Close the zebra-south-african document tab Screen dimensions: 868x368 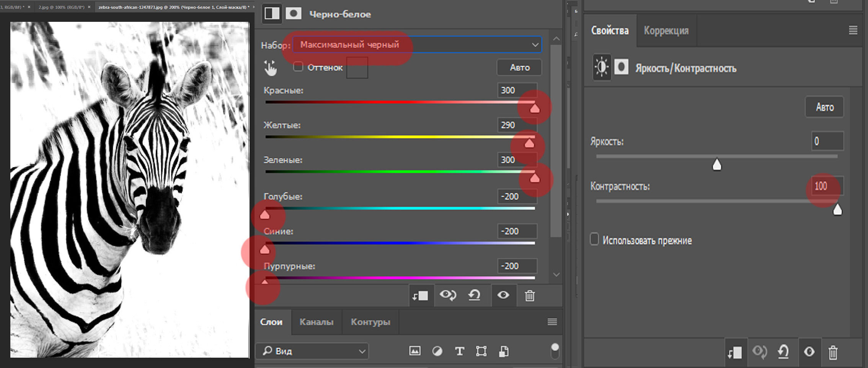tap(253, 7)
